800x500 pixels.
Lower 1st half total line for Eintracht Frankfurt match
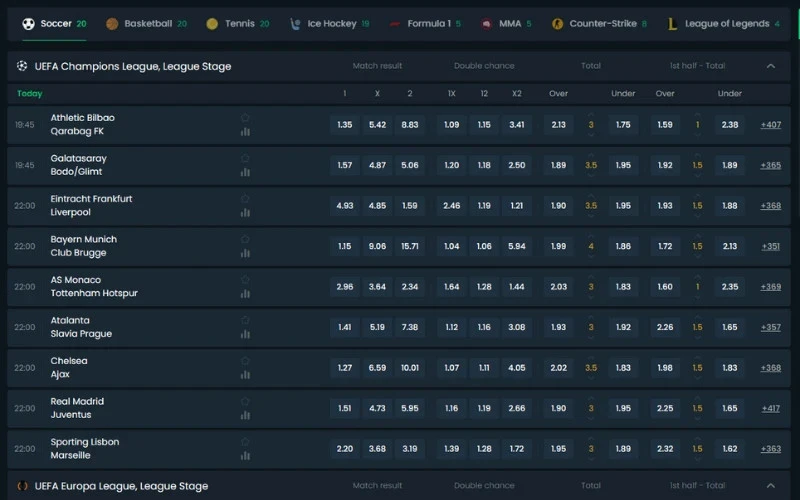coord(697,215)
